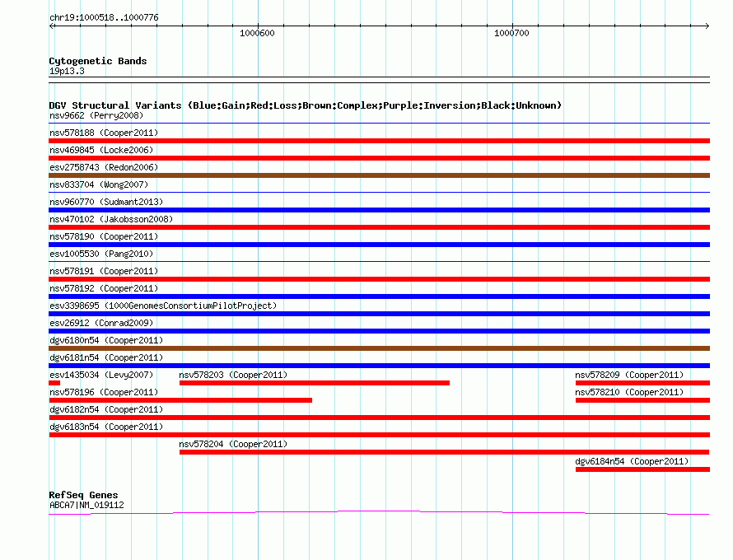
Task: Click the magenta ABCA7 gene track line
Action: click(x=379, y=513)
